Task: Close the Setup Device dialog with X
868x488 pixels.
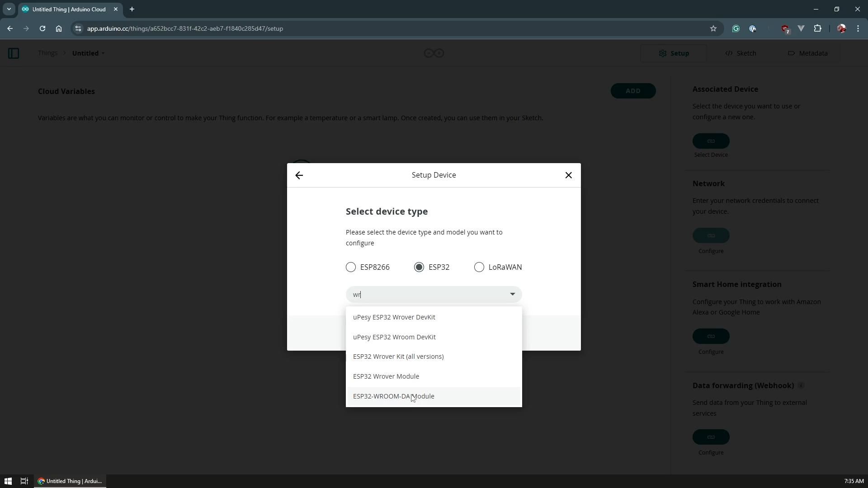Action: 568,175
